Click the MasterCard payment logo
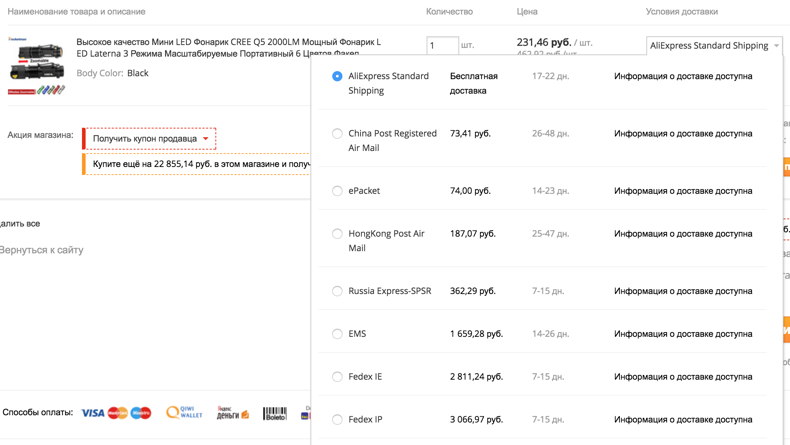The height and width of the screenshot is (445, 790). (118, 413)
